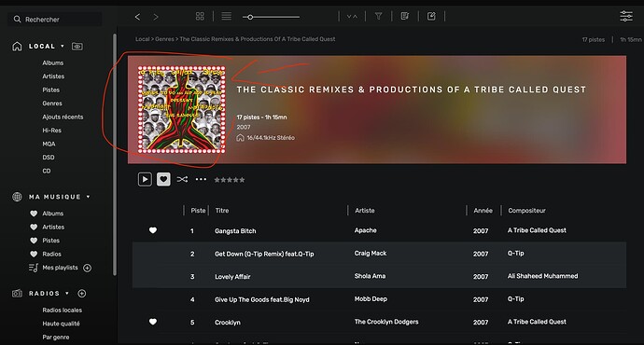Shuffle the album tracks
The image size is (644, 345).
click(x=182, y=179)
